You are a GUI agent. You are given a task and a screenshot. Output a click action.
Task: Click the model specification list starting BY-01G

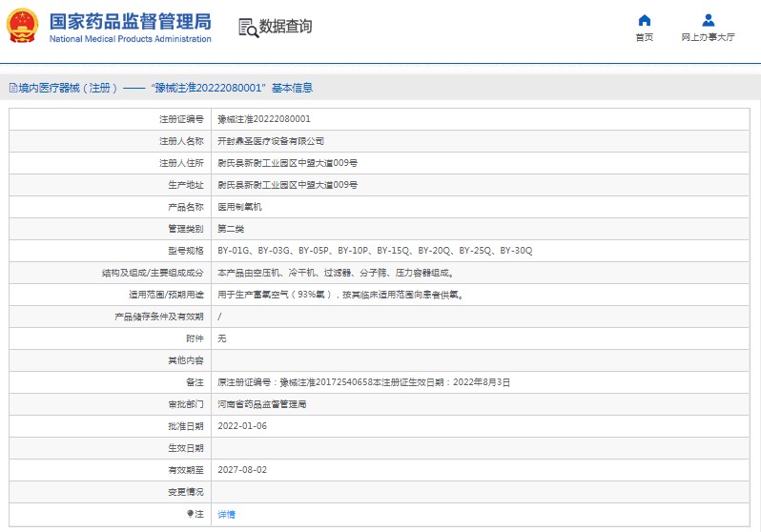(x=375, y=251)
